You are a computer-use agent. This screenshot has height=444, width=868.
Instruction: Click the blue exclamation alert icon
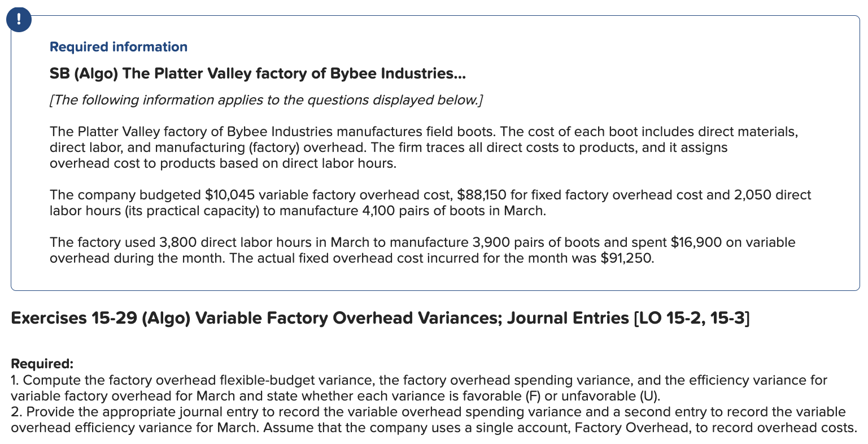(19, 20)
